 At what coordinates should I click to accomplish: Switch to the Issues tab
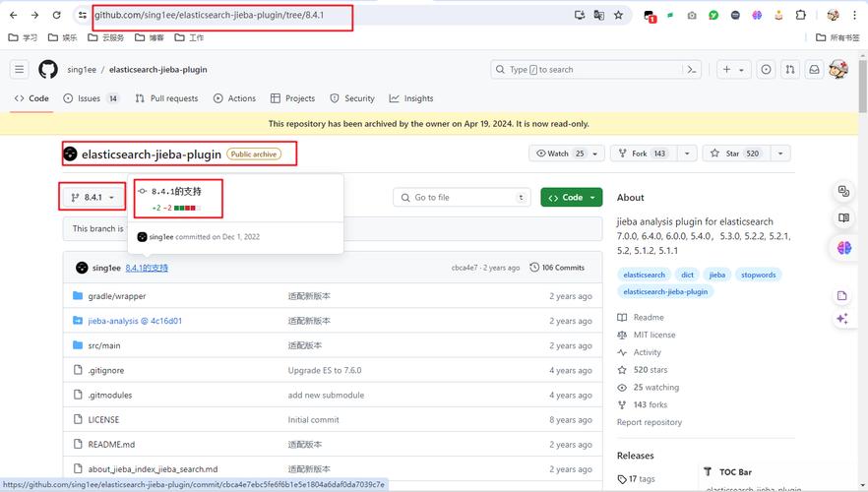(92, 98)
